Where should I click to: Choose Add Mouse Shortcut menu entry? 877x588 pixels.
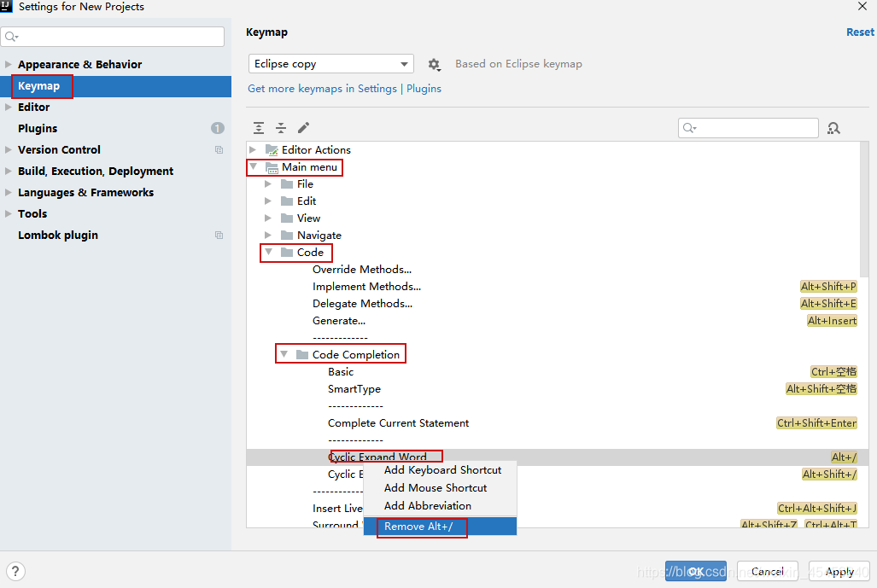tap(440, 488)
